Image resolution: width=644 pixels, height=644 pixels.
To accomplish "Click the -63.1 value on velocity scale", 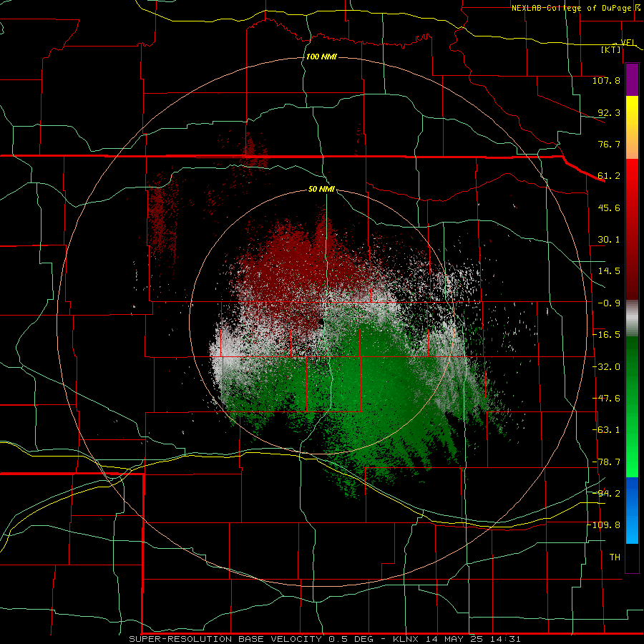I will (606, 430).
